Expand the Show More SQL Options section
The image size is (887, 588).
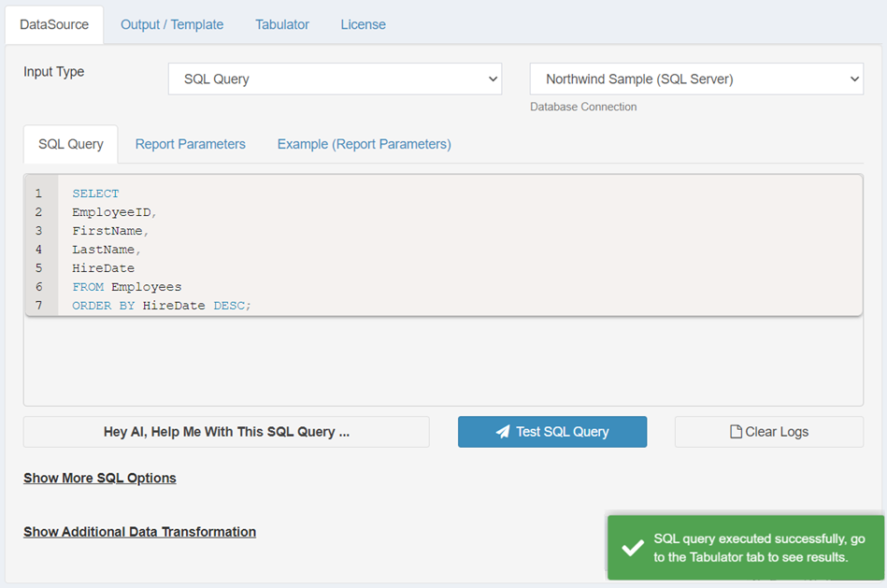pos(99,478)
